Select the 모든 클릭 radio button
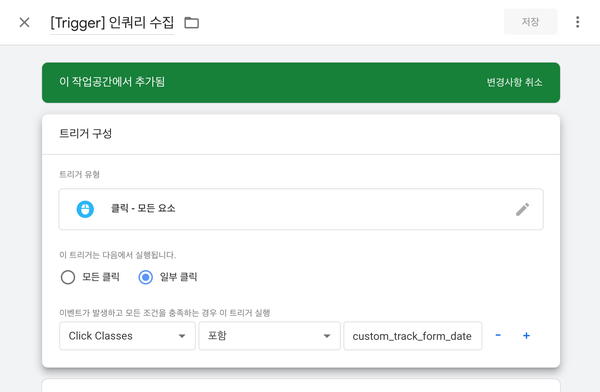Image resolution: width=600 pixels, height=392 pixels. (68, 277)
